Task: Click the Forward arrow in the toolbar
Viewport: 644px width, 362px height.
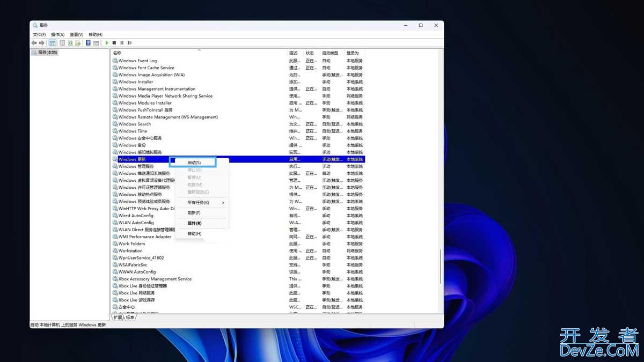Action: [41, 43]
